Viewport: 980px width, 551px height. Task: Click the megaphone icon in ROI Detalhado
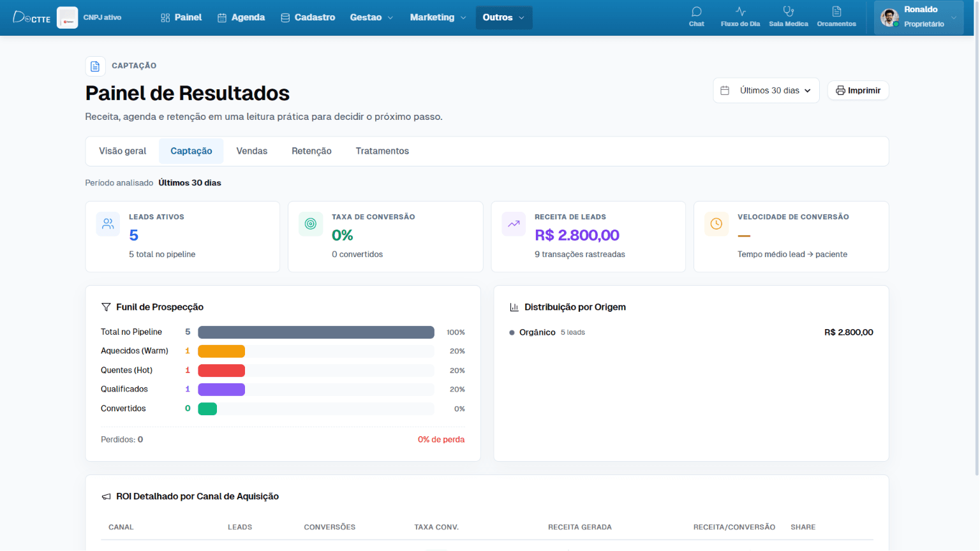tap(106, 497)
